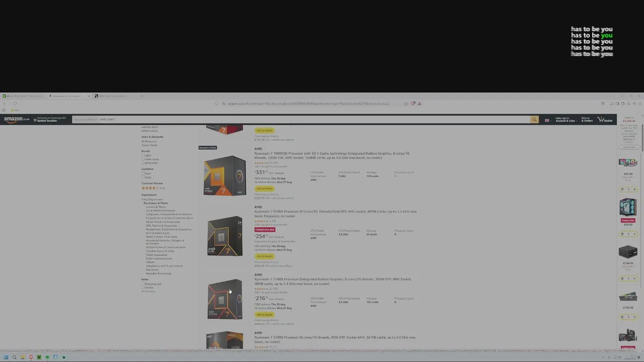
Task: Go back with the browser back arrow
Action: [5, 104]
